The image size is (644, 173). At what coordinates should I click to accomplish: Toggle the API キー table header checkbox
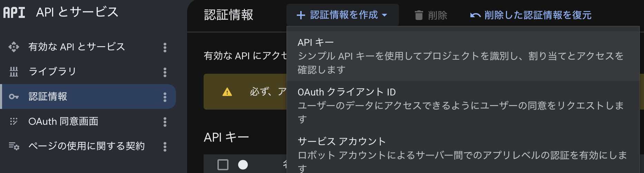pyautogui.click(x=223, y=165)
